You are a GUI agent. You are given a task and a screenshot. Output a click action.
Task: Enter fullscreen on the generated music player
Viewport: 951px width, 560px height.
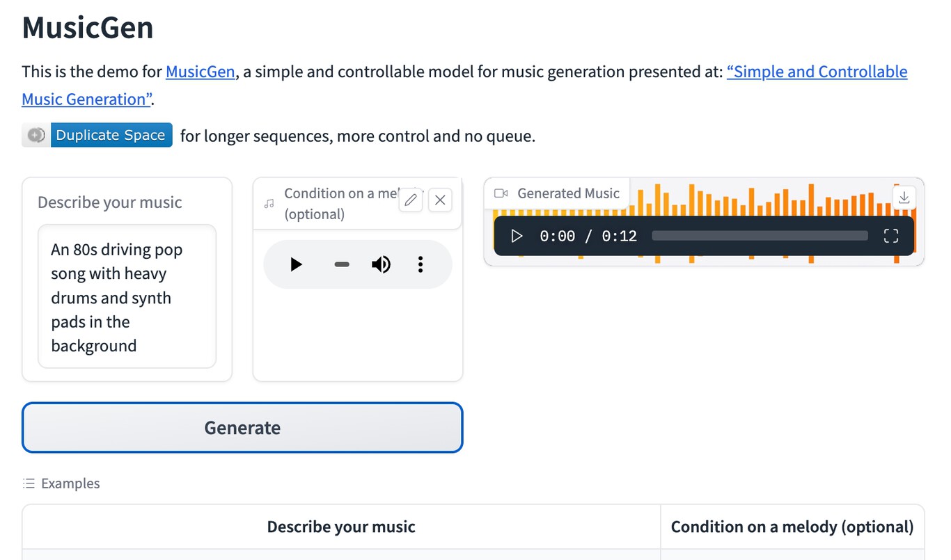(890, 236)
